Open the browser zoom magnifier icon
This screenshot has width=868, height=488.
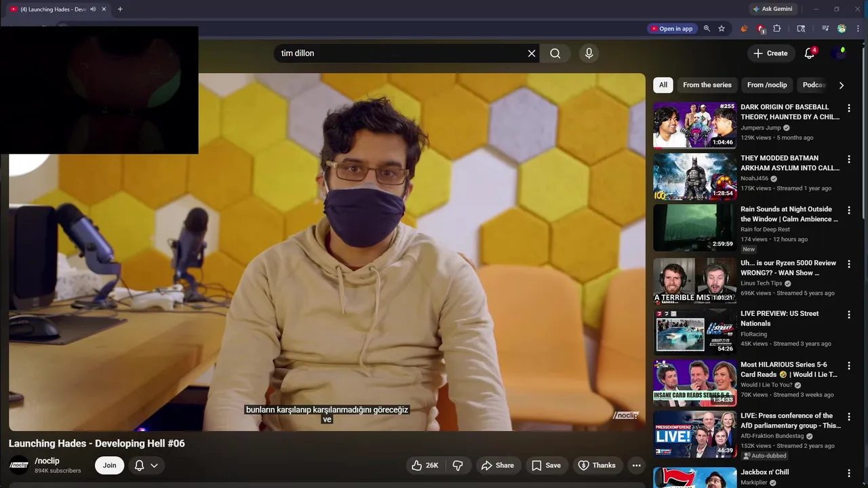click(707, 28)
